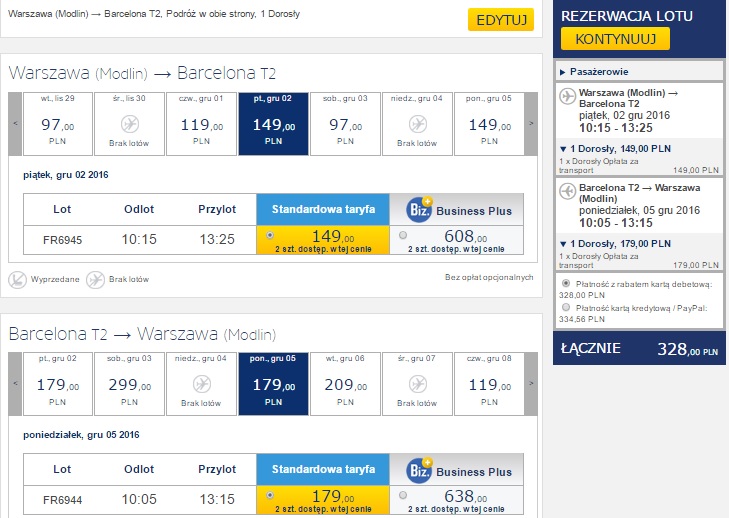Viewport: 729px width, 518px height.
Task: Select return date czw., gru 08 for 119,00
Action: 489,384
